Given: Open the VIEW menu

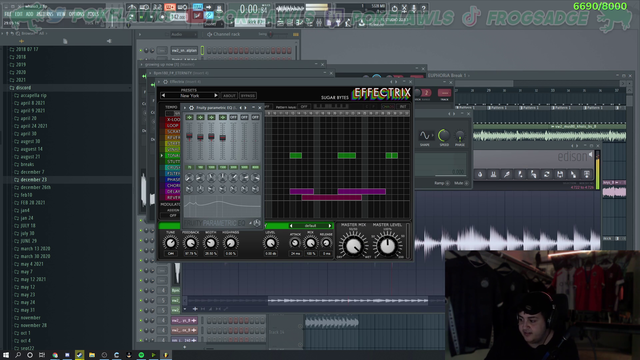Looking at the screenshot, I should [x=61, y=14].
